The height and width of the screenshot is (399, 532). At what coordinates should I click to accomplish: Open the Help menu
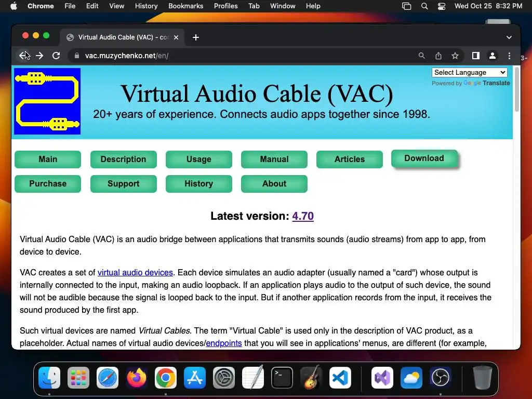click(x=313, y=6)
